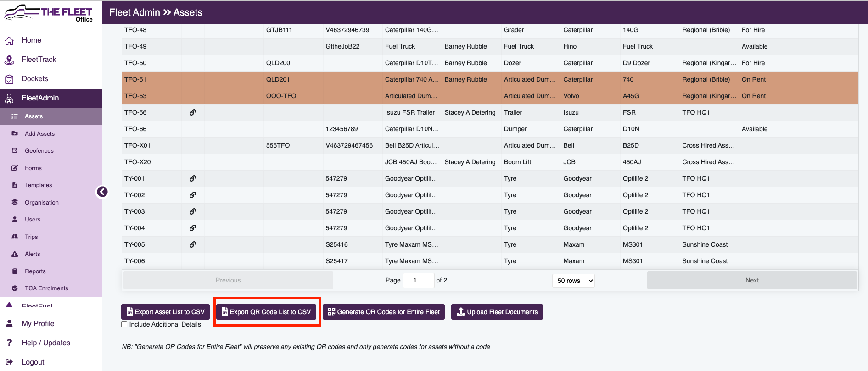This screenshot has width=868, height=371.
Task: Click Upload Fleet Documents button
Action: (x=497, y=312)
